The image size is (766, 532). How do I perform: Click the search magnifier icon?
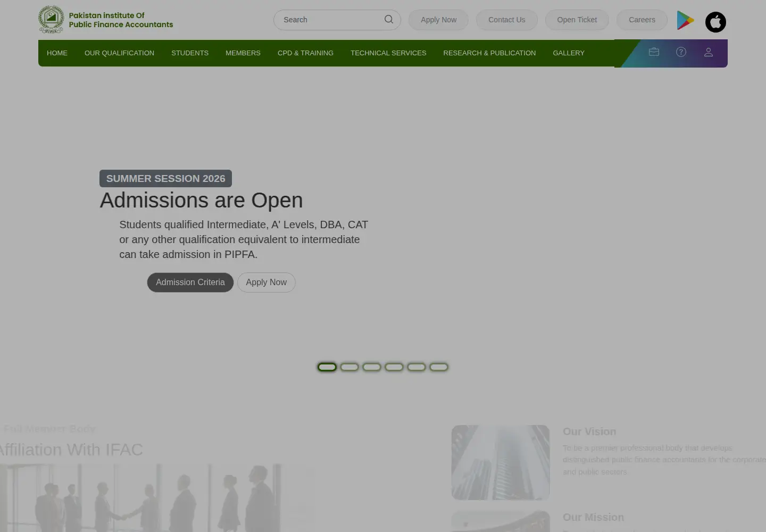coord(389,20)
